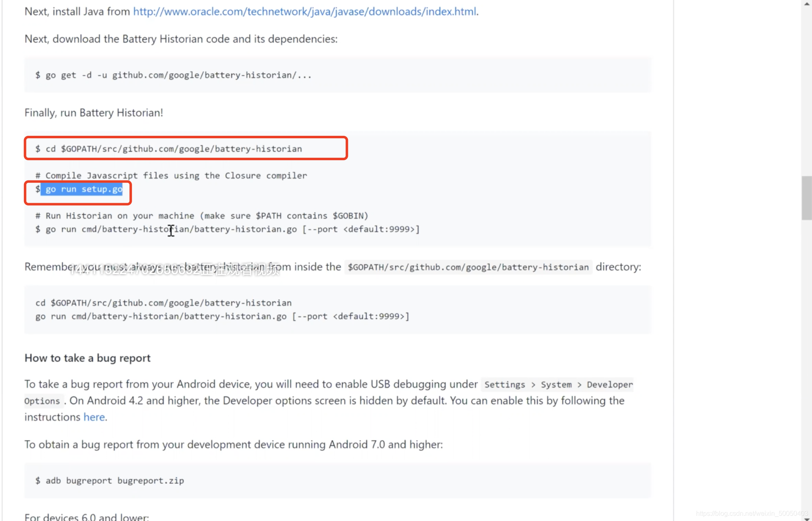Click the 'How to take a bug report' heading
Image resolution: width=812 pixels, height=521 pixels.
(x=87, y=358)
